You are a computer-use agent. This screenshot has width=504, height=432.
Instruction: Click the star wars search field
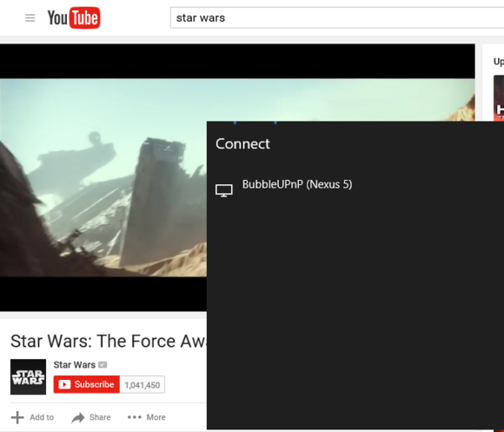337,17
